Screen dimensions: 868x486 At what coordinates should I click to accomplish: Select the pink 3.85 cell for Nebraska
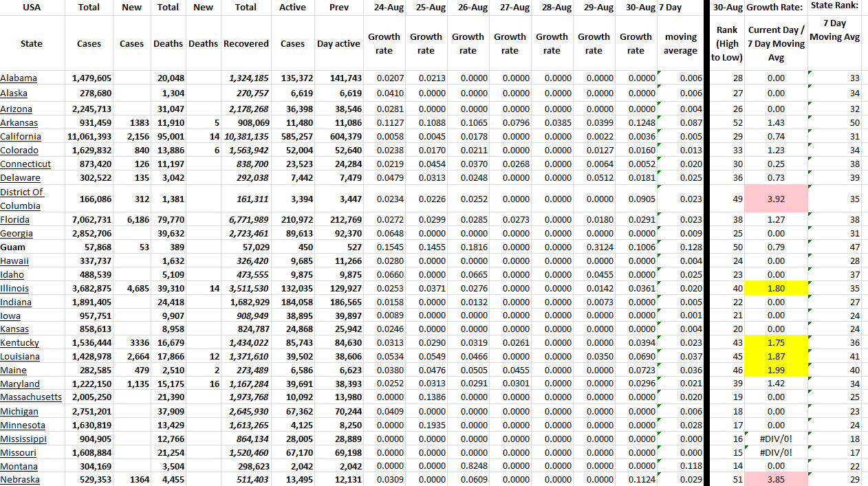pyautogui.click(x=776, y=480)
